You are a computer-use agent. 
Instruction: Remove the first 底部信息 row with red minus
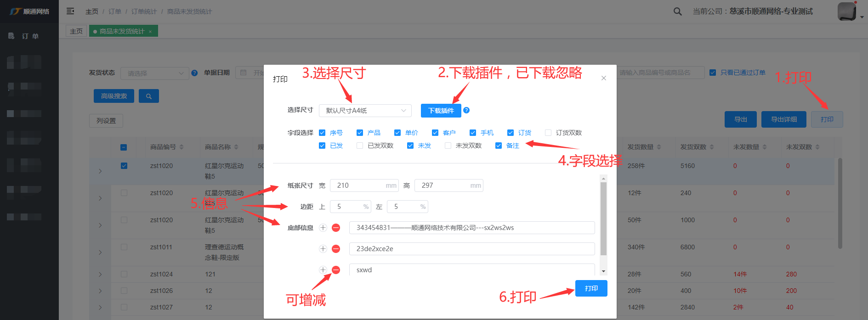pyautogui.click(x=336, y=228)
